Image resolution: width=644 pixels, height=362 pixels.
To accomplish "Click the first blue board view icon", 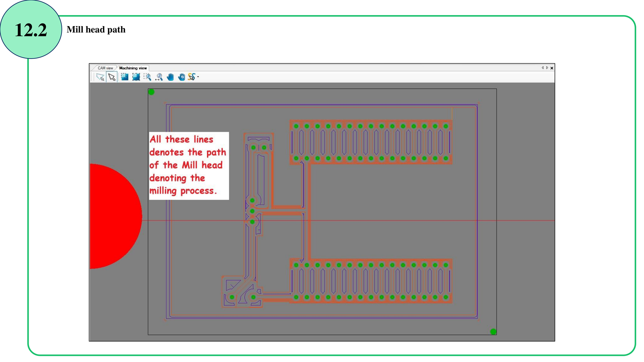I will 124,77.
